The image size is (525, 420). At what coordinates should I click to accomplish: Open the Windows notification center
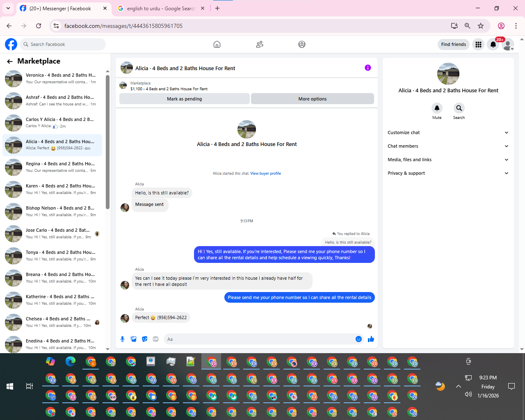(x=511, y=386)
